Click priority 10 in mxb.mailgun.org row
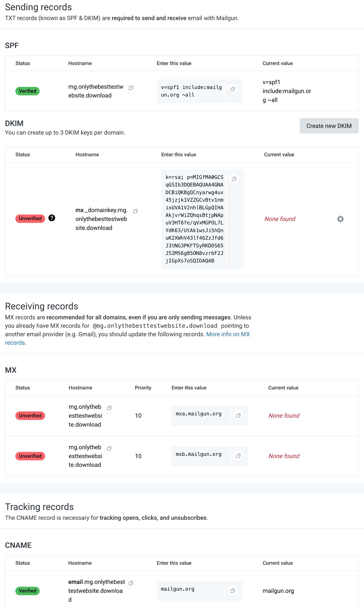364x611 pixels. coord(138,456)
